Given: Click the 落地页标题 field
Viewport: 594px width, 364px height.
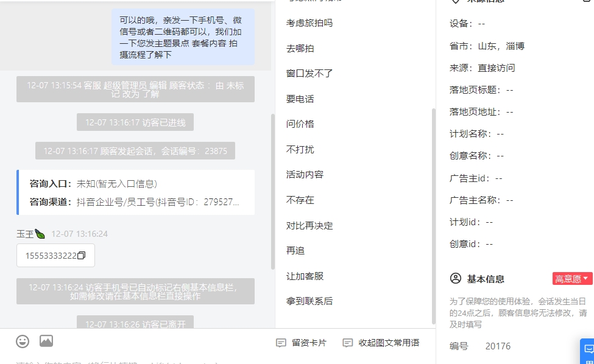Looking at the screenshot, I should (x=481, y=90).
